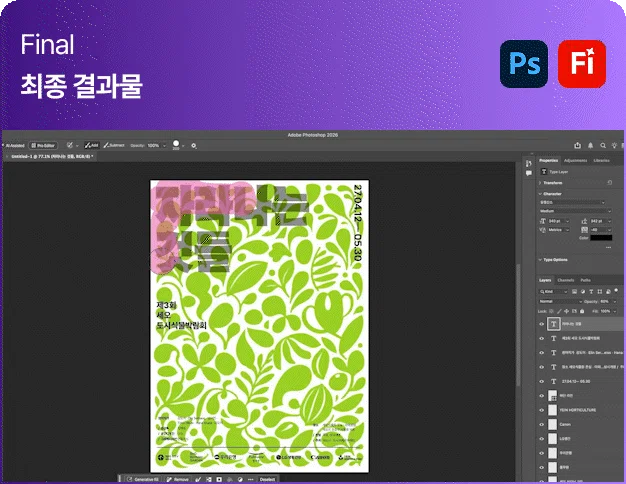
Task: Click the leading icon in Character
Action: (584, 221)
